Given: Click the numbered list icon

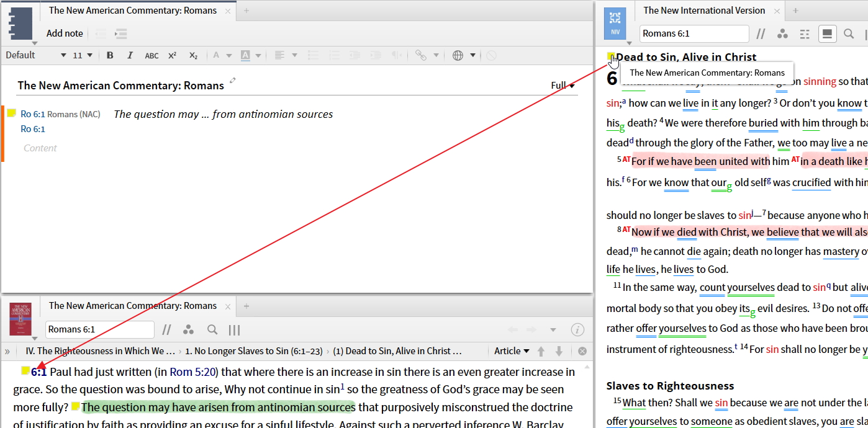Looking at the screenshot, I should (335, 55).
